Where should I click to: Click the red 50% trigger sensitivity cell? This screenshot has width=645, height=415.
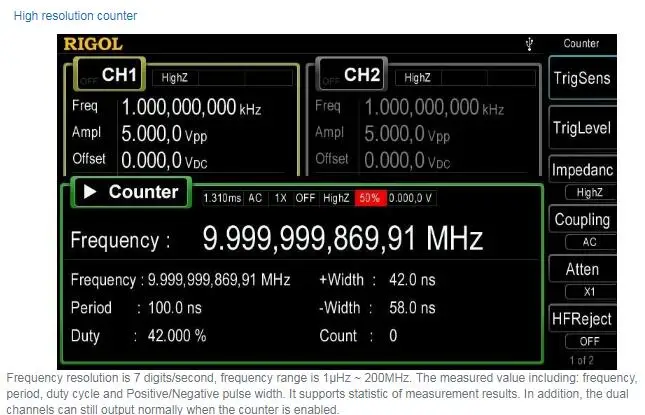[370, 198]
